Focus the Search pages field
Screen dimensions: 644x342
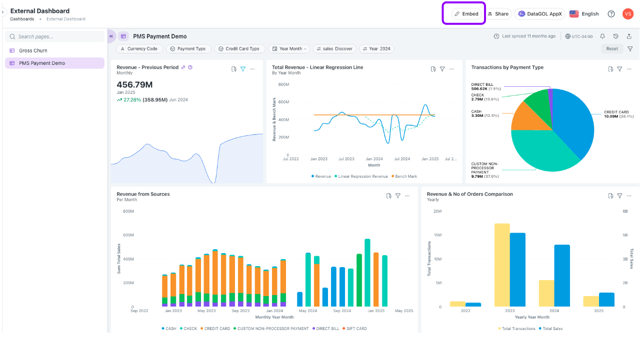[55, 36]
